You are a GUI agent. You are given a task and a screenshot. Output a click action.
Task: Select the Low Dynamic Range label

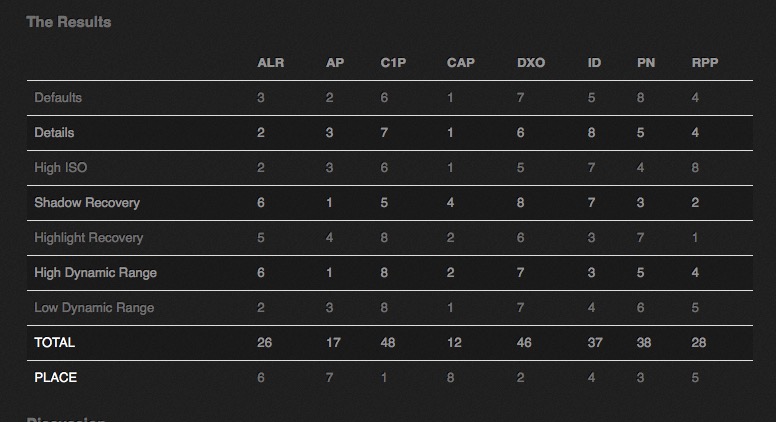(x=94, y=308)
